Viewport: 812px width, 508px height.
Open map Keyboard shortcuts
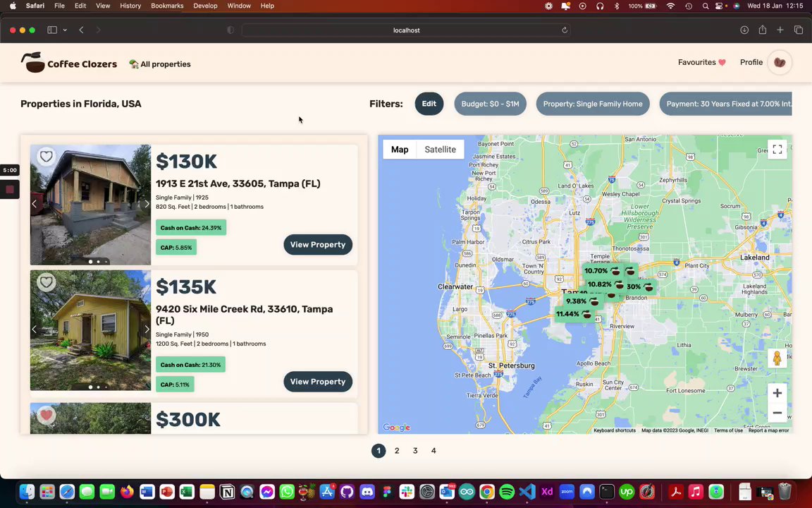point(614,430)
